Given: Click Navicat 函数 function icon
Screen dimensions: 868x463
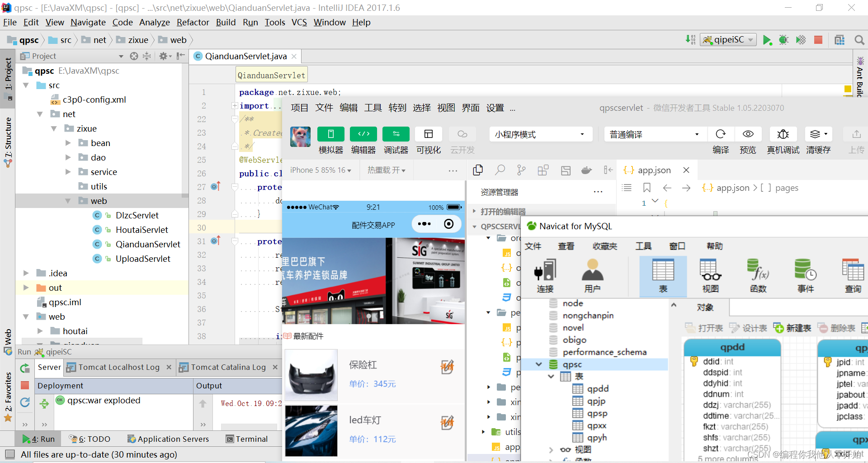Looking at the screenshot, I should coord(758,276).
